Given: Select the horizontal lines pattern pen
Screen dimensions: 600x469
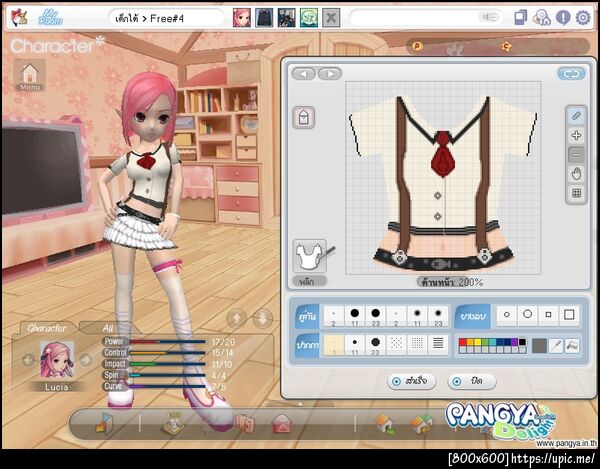Looking at the screenshot, I should (438, 345).
